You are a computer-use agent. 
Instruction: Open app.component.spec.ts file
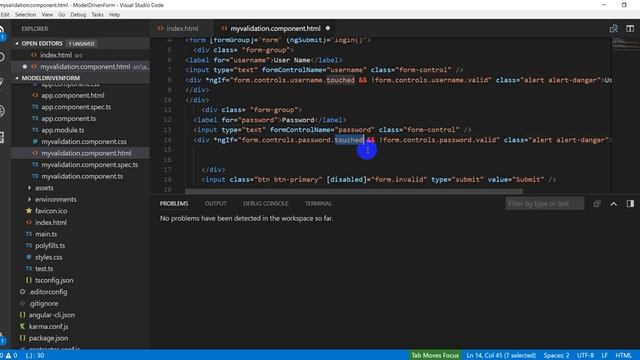click(76, 107)
